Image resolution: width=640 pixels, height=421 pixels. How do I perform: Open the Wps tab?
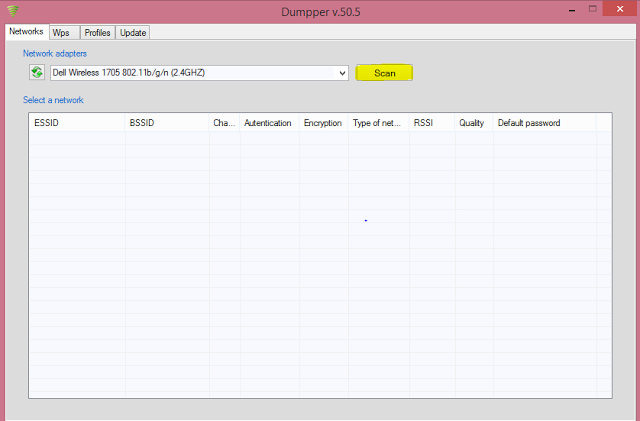coord(64,33)
